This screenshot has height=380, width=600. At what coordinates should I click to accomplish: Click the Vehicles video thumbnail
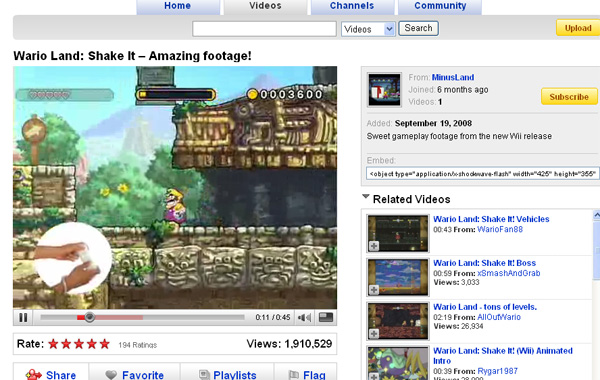(x=398, y=233)
